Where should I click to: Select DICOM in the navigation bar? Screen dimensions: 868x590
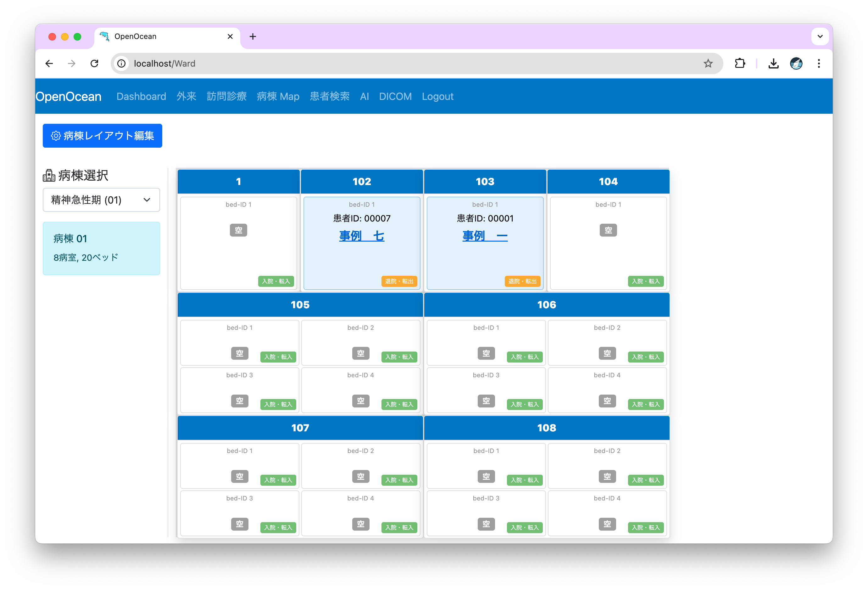(x=395, y=96)
